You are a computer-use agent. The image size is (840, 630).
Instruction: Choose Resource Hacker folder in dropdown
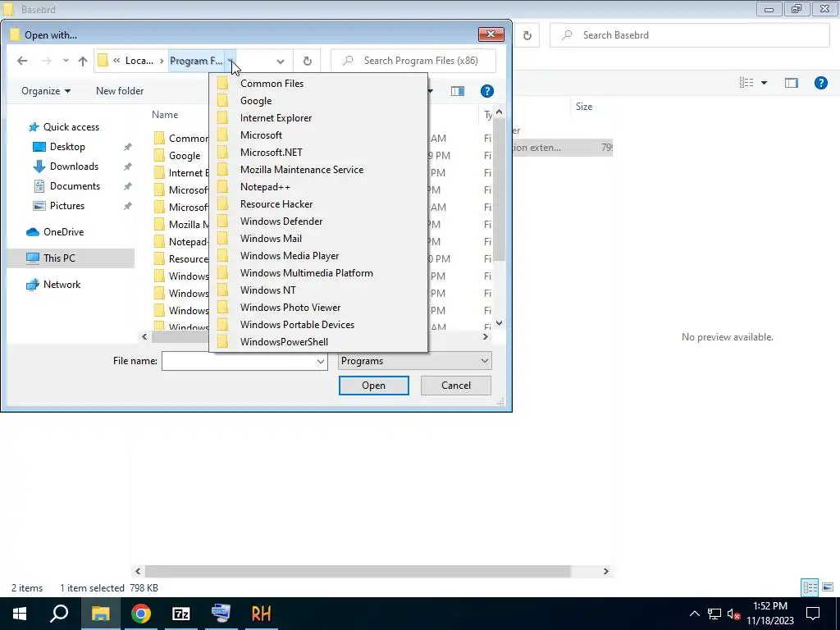click(x=318, y=204)
